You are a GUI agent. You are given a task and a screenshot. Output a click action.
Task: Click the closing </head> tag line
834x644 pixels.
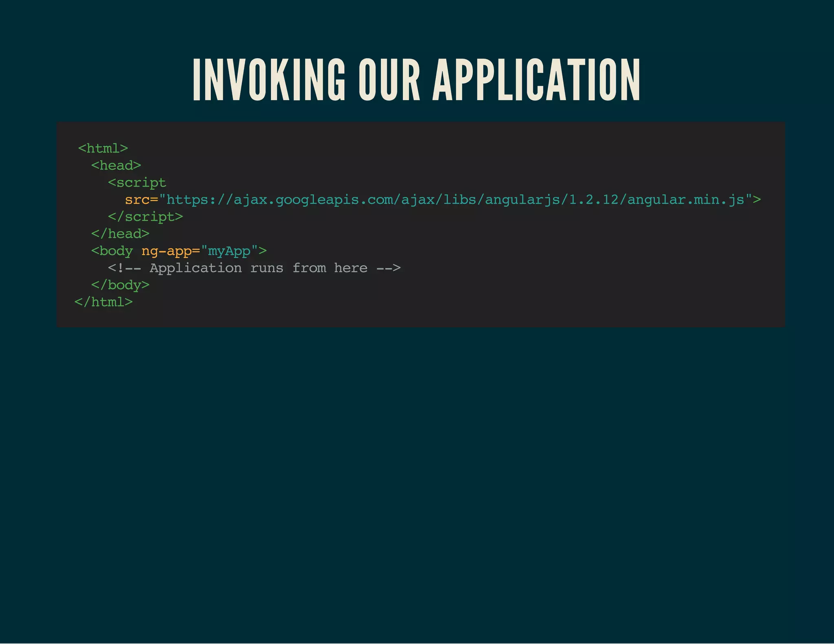[x=120, y=234]
